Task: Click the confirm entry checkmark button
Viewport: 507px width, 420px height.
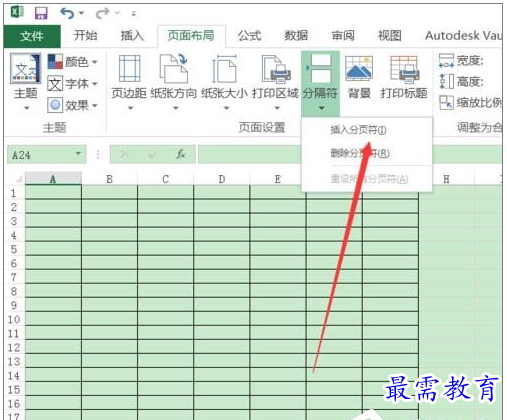Action: (153, 154)
